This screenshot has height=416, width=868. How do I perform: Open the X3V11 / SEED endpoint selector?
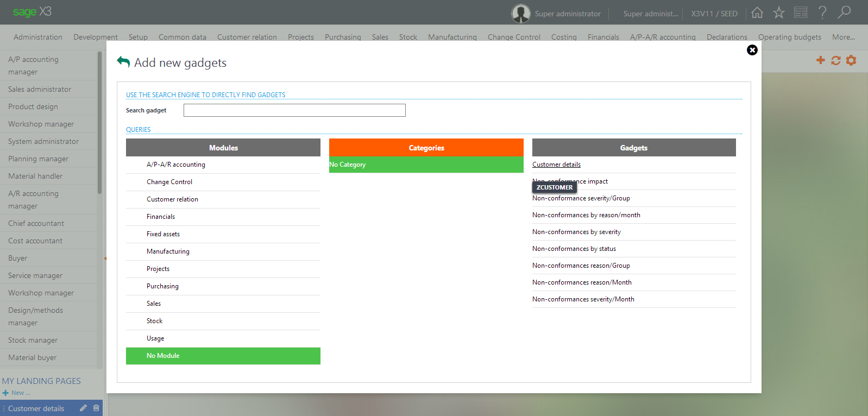(x=714, y=14)
